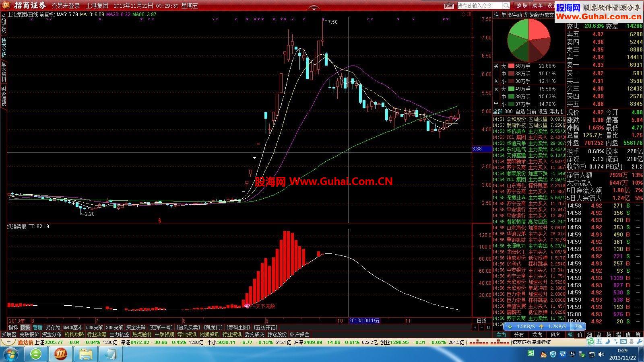Viewport: 644px width, 362px height.
Task: Select the 价 tab under the tick list
Action: click(x=580, y=335)
